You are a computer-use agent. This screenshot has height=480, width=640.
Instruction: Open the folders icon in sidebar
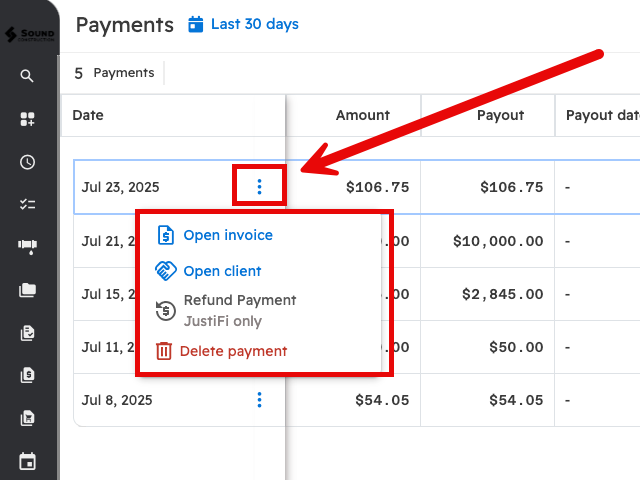tap(27, 291)
